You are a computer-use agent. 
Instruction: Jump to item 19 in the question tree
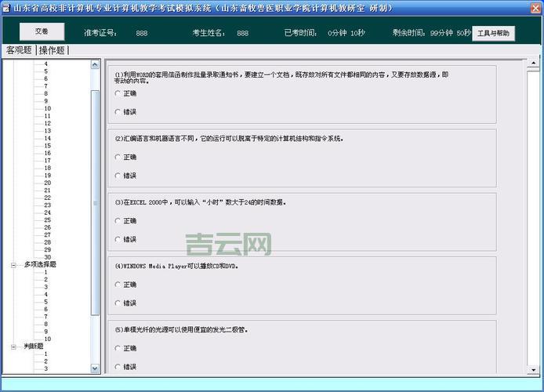[x=47, y=176]
